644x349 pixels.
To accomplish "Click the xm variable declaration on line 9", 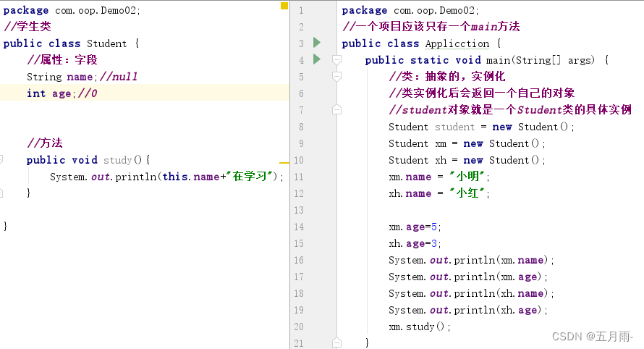I will click(x=441, y=144).
